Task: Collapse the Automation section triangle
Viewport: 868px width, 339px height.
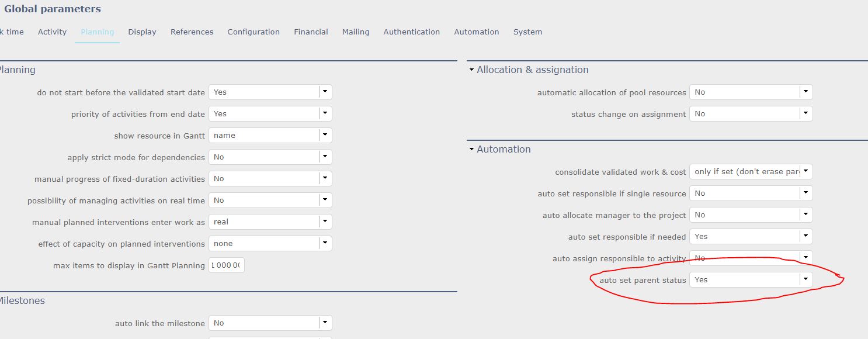Action: pyautogui.click(x=471, y=150)
